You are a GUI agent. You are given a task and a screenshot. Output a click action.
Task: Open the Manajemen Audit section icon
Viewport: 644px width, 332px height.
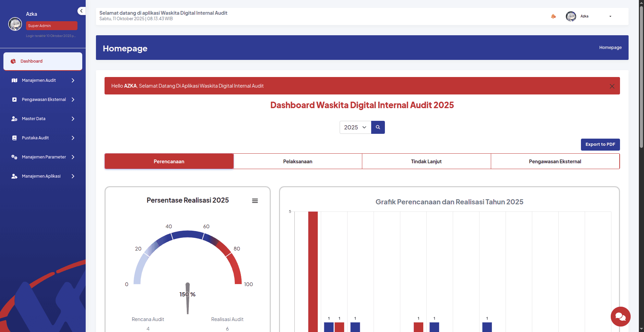pos(14,80)
